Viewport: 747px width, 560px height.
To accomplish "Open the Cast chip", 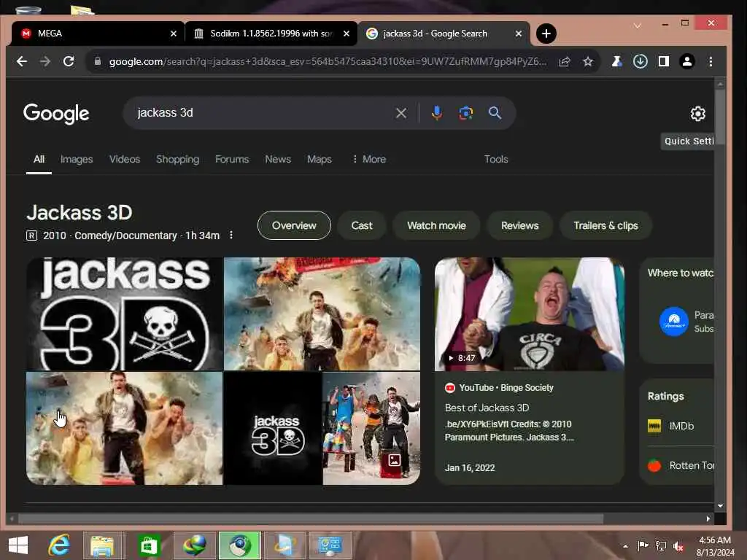I will [x=362, y=226].
